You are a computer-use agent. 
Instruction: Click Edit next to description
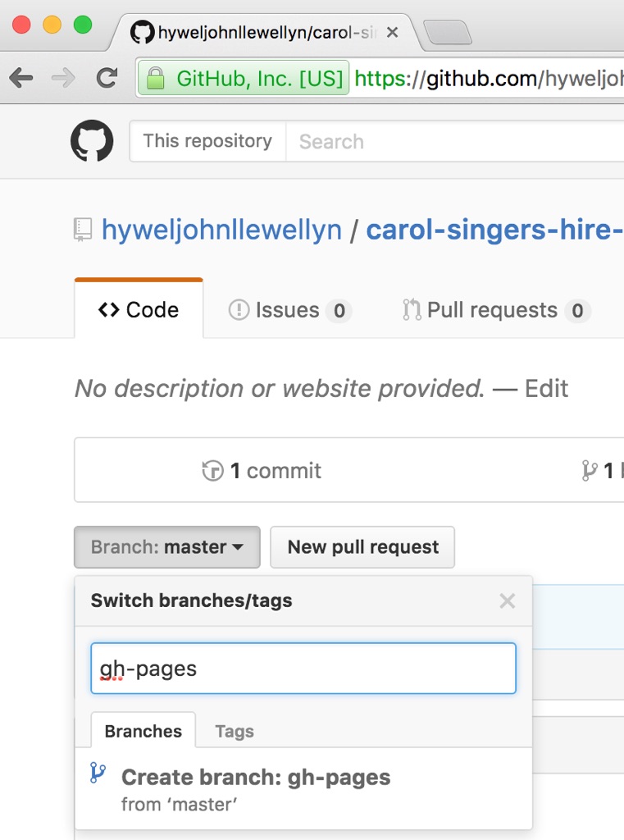(546, 388)
